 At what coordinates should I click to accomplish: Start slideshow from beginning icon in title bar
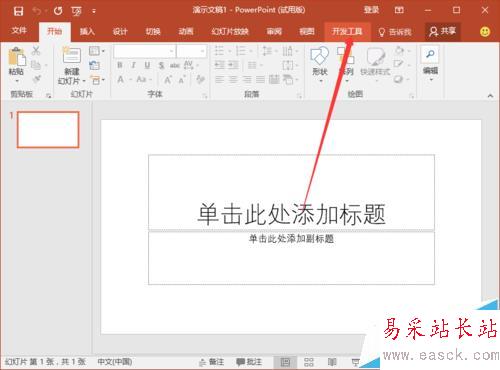76,12
